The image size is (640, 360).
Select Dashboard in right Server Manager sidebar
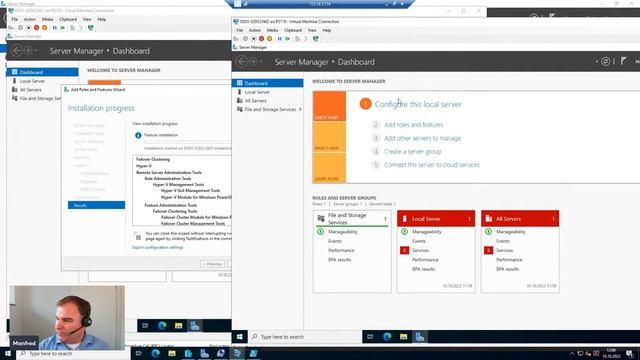click(268, 83)
